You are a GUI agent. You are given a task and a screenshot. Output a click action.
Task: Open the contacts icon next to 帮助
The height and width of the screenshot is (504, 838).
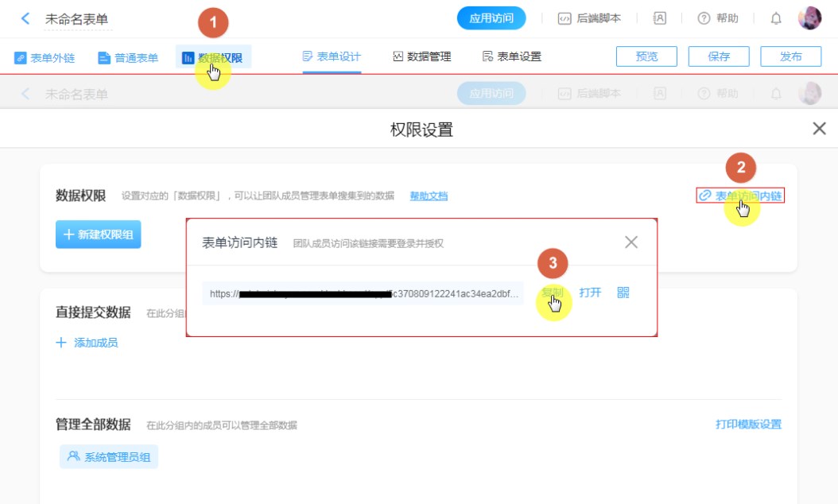660,18
